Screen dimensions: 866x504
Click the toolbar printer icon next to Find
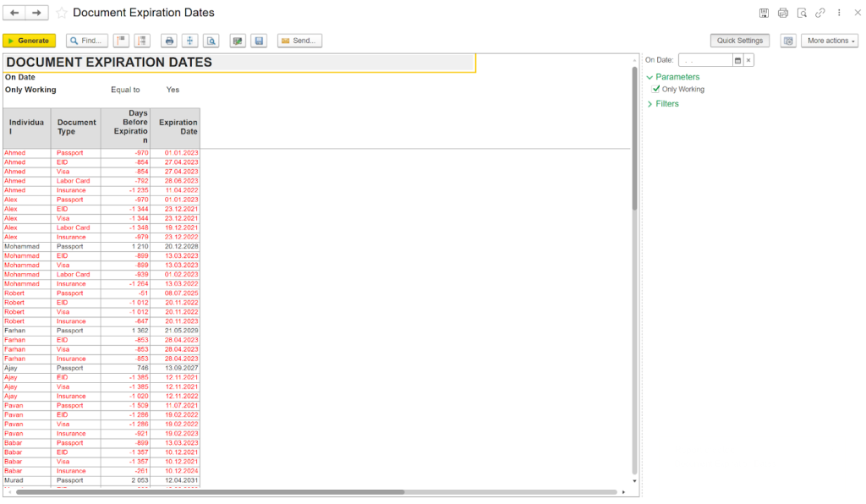(x=169, y=41)
